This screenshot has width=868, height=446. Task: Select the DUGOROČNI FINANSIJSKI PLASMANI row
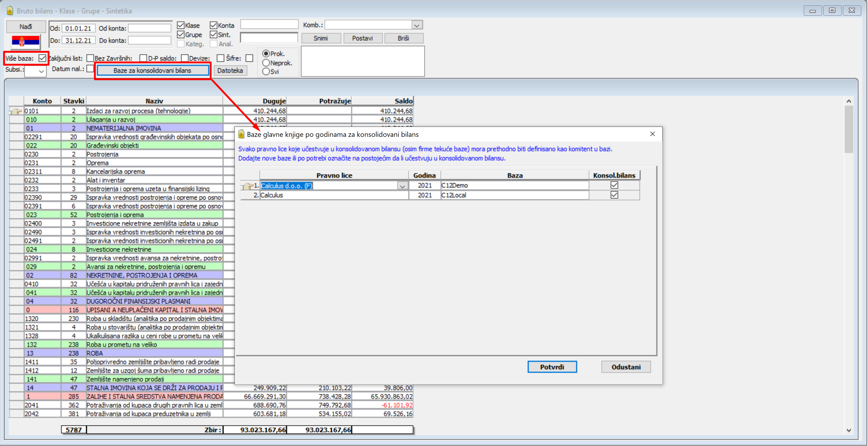point(122,301)
